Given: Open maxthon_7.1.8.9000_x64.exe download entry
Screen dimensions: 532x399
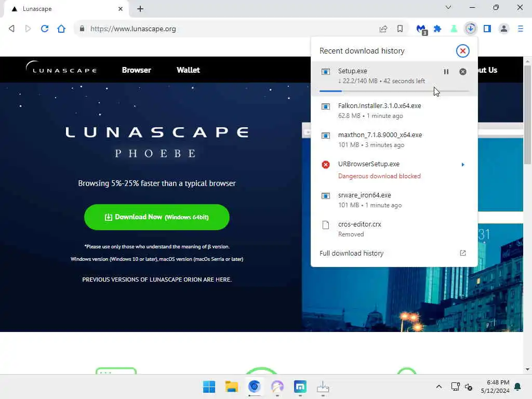Looking at the screenshot, I should point(394,140).
